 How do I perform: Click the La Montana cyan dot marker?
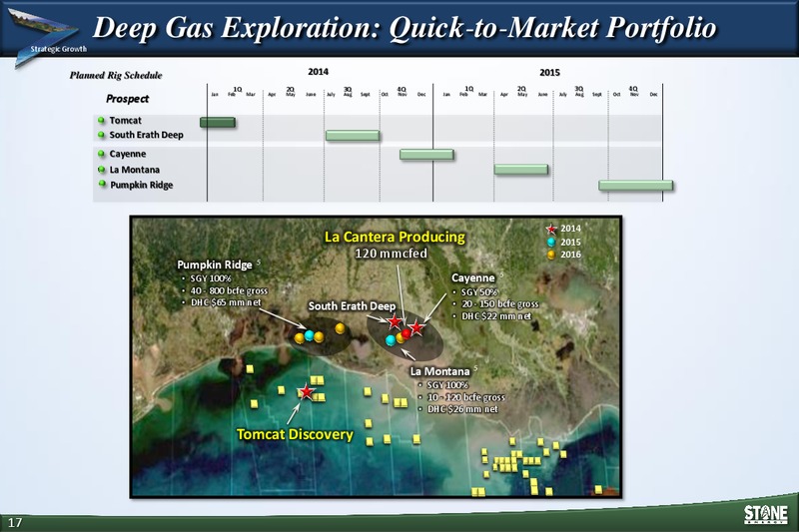(391, 340)
